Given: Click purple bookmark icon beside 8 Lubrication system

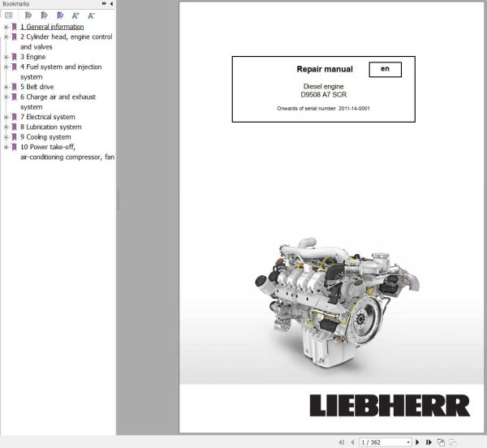Looking at the screenshot, I should [x=14, y=127].
